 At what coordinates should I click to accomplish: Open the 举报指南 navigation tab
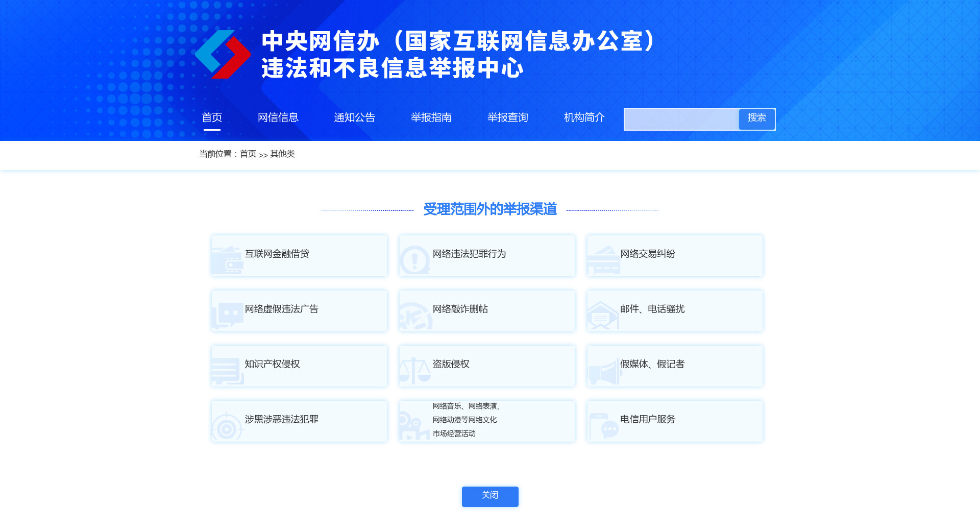(431, 117)
